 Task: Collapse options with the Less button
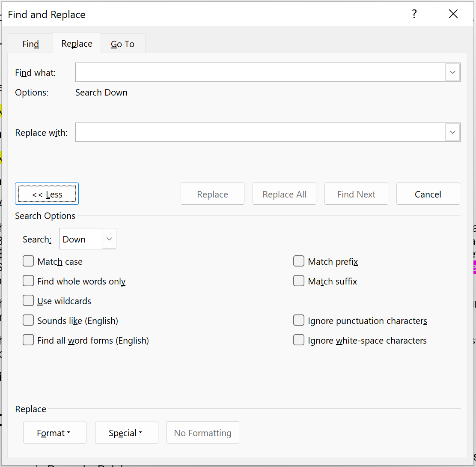47,195
